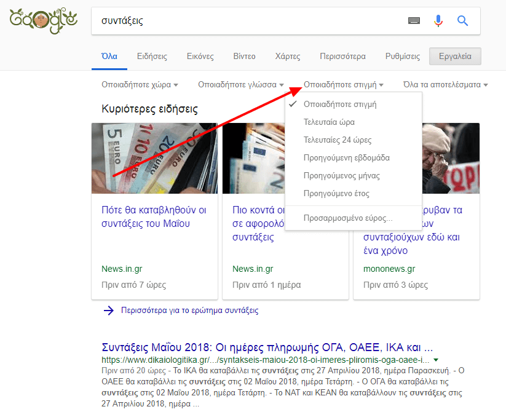Toggle the Εργαλεία tools button
Viewport: 506px width, 420px height.
[x=455, y=57]
